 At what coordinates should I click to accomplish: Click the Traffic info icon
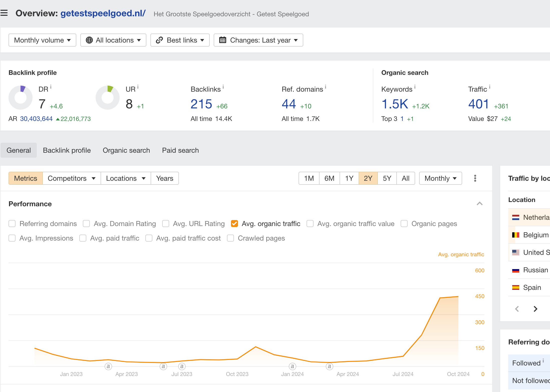click(x=490, y=87)
